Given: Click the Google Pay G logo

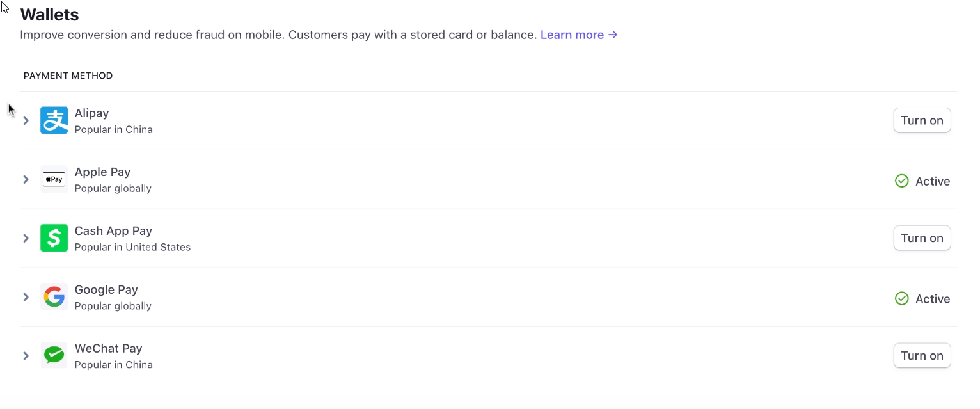Looking at the screenshot, I should coord(54,297).
